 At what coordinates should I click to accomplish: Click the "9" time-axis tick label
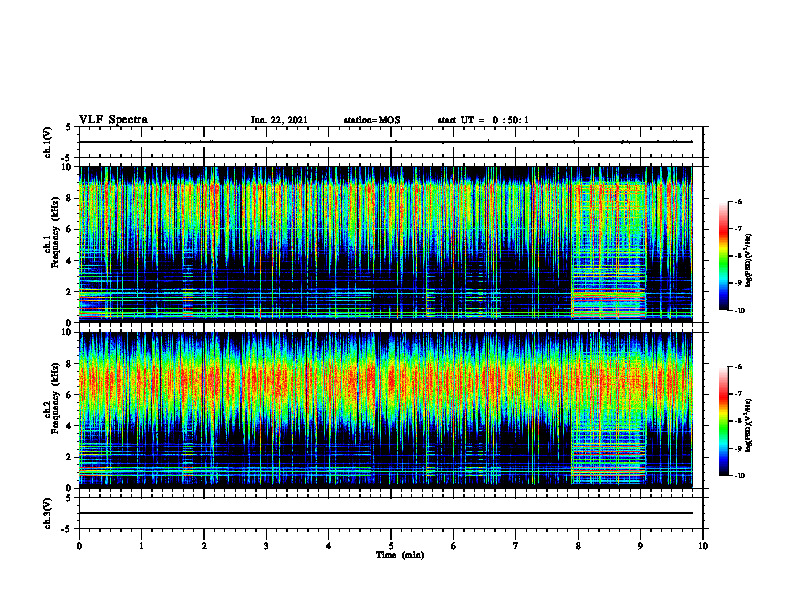640,545
